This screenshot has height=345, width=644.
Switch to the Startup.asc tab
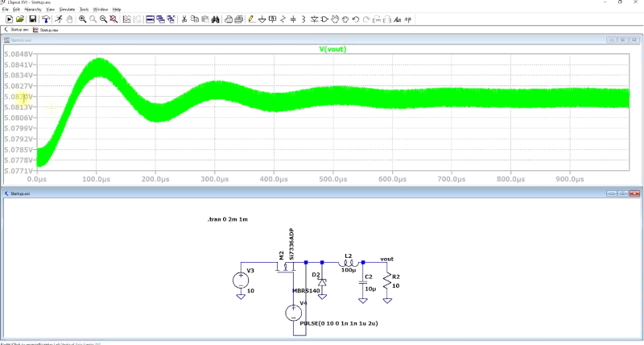click(x=19, y=29)
